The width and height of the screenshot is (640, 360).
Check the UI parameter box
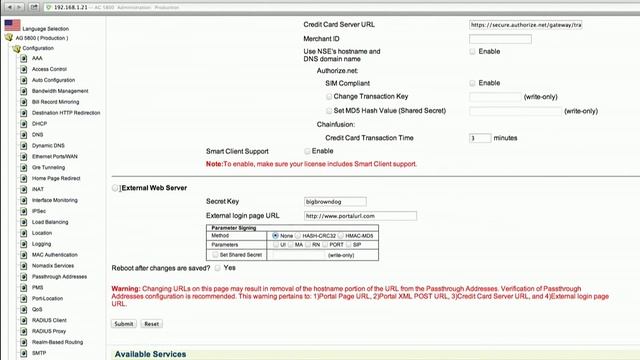point(276,244)
